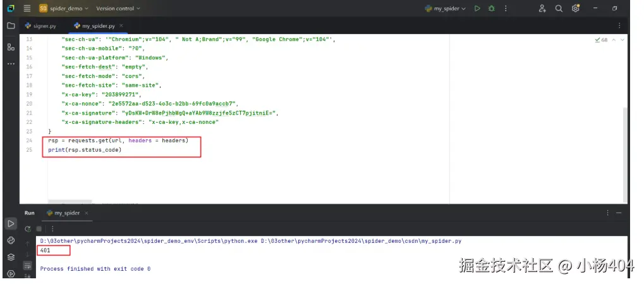Click 'Process finished with exit code 0' text
Screen dimensions: 644x284
coord(95,269)
